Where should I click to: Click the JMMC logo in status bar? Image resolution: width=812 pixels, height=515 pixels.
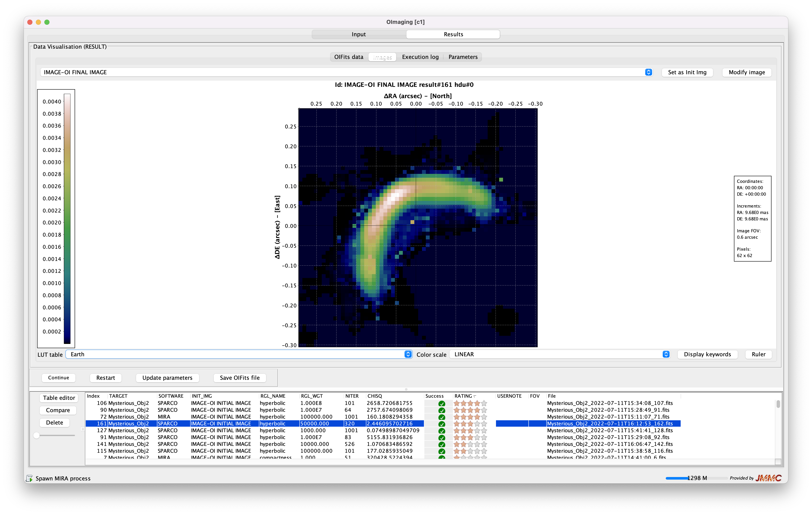click(768, 478)
